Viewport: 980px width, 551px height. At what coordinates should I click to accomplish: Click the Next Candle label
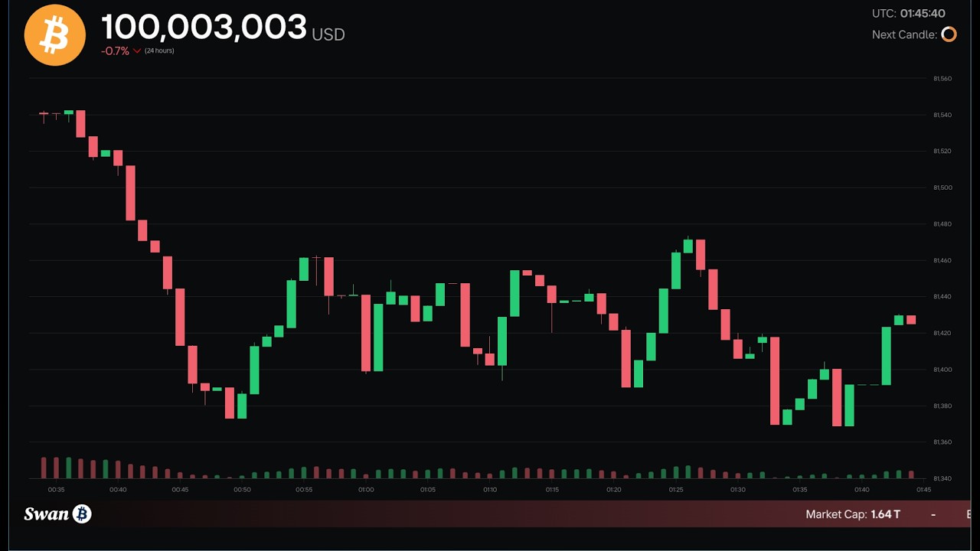904,34
